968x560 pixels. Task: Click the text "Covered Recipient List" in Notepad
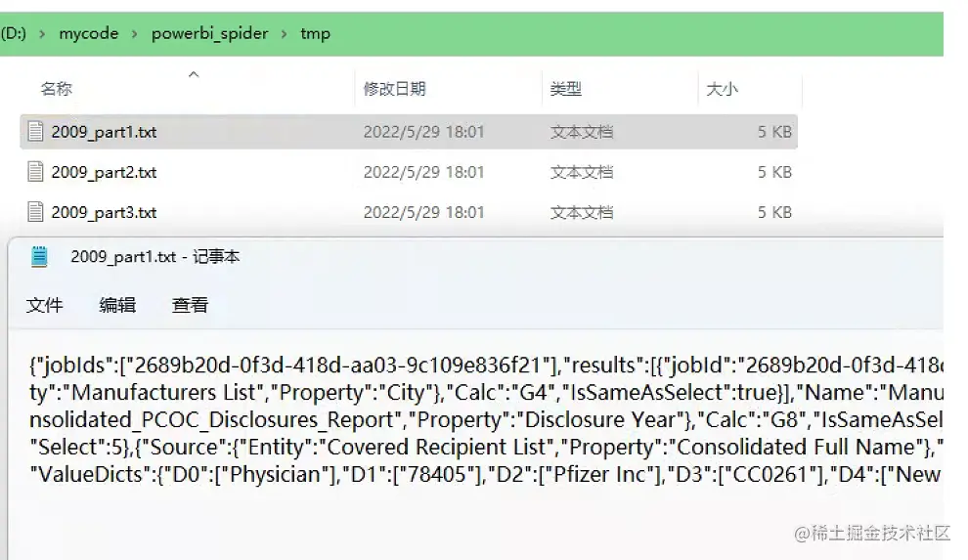(436, 447)
